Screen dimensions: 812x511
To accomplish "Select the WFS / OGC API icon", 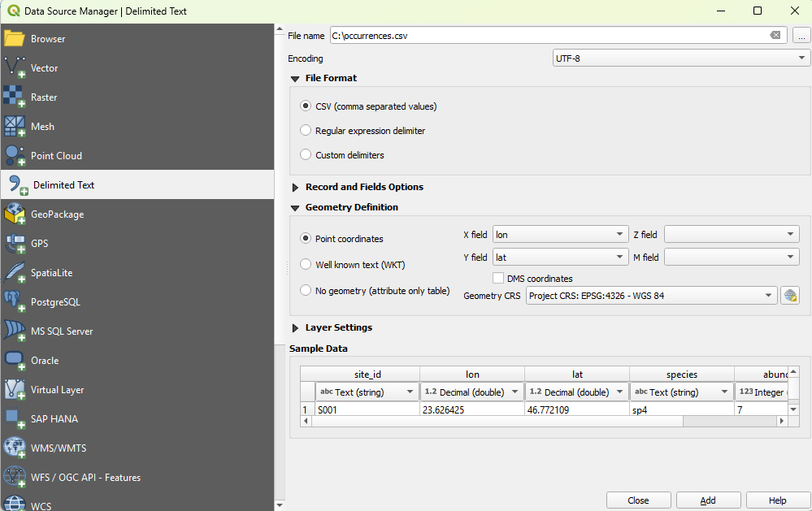I will click(14, 478).
